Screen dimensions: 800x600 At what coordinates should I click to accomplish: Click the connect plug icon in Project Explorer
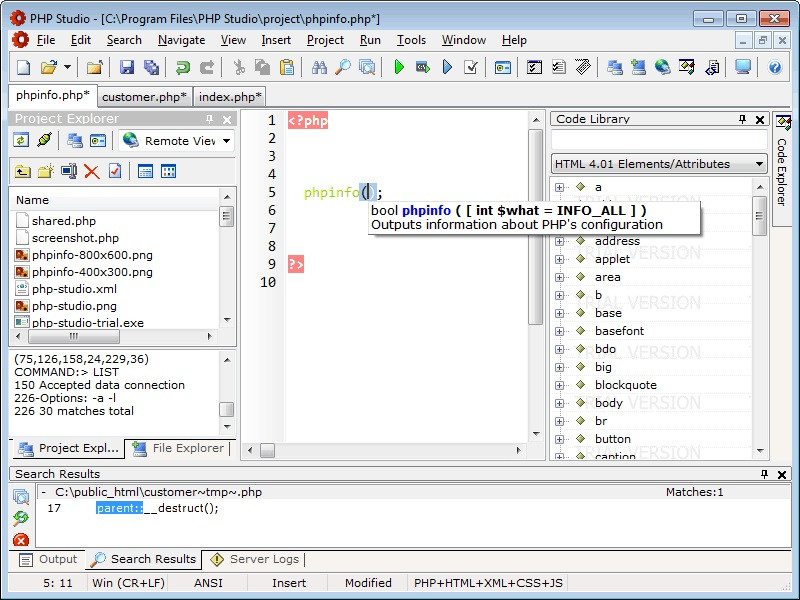point(44,140)
